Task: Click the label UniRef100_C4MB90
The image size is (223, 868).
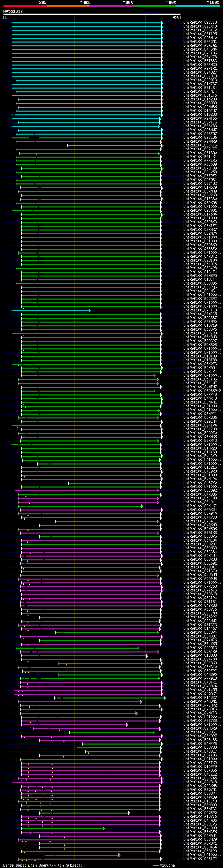Action: tap(200, 675)
